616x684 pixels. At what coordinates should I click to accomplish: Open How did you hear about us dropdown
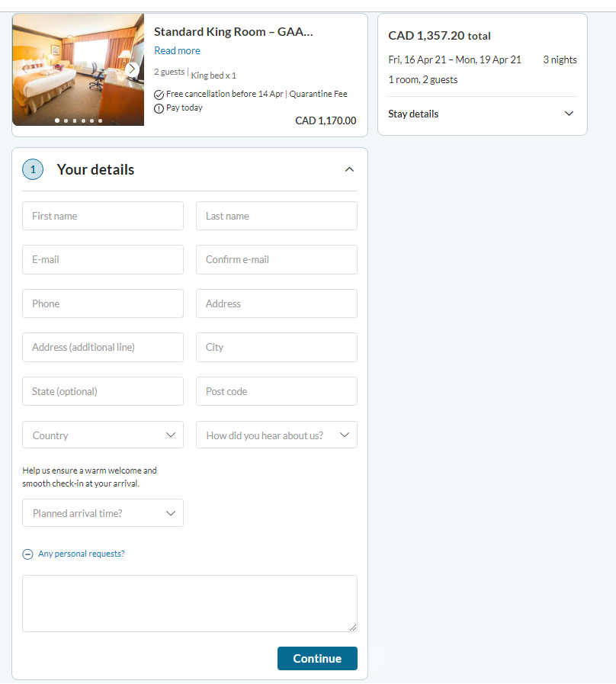tap(277, 435)
